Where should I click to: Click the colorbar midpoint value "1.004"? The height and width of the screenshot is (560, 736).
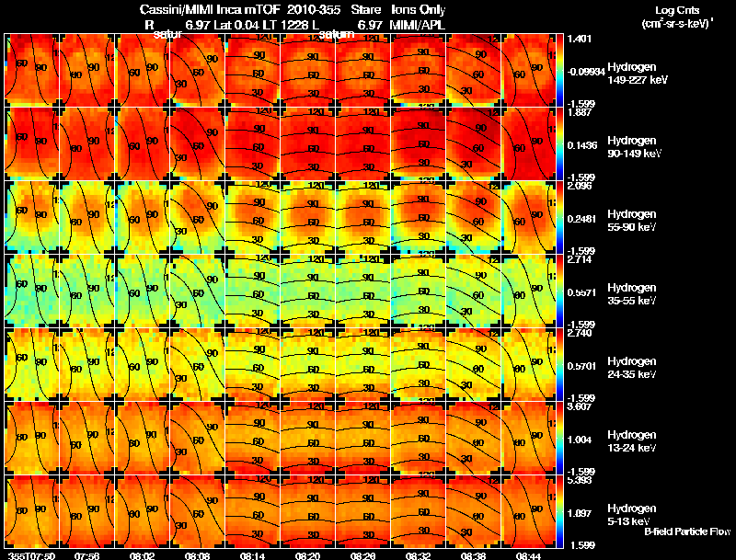[580, 440]
